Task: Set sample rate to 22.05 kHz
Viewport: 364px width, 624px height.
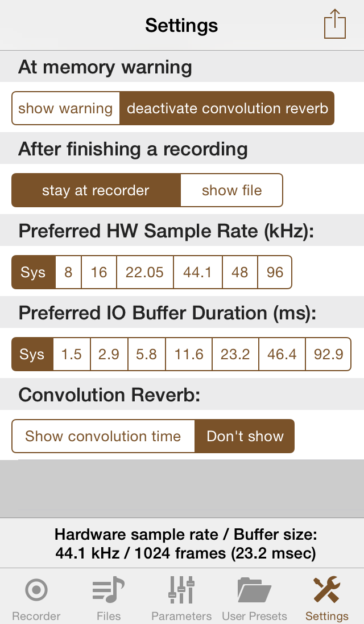Action: pyautogui.click(x=144, y=272)
